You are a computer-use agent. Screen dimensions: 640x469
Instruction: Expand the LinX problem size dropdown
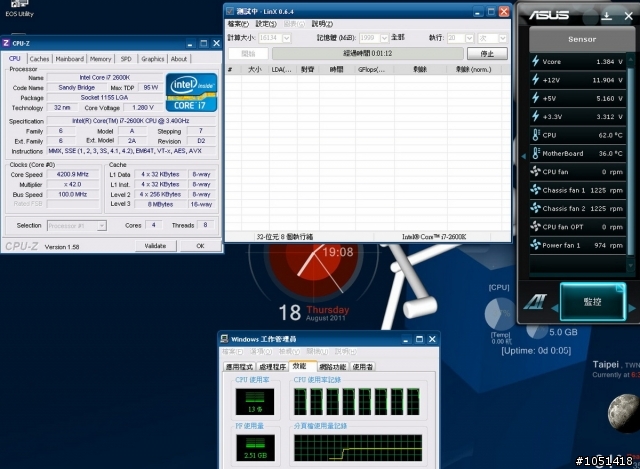[287, 38]
